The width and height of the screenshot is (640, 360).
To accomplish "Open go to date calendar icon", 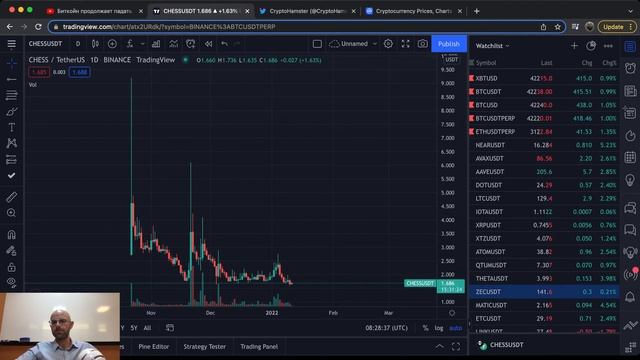I will pos(170,328).
